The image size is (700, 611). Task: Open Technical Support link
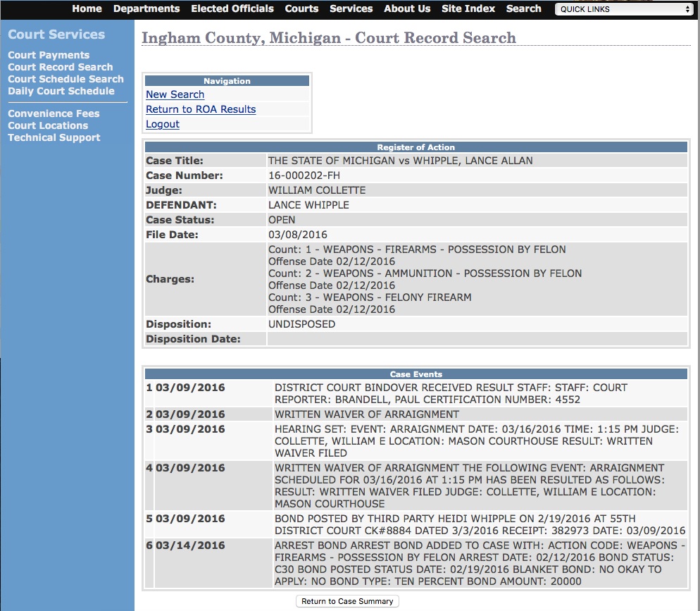click(x=54, y=137)
